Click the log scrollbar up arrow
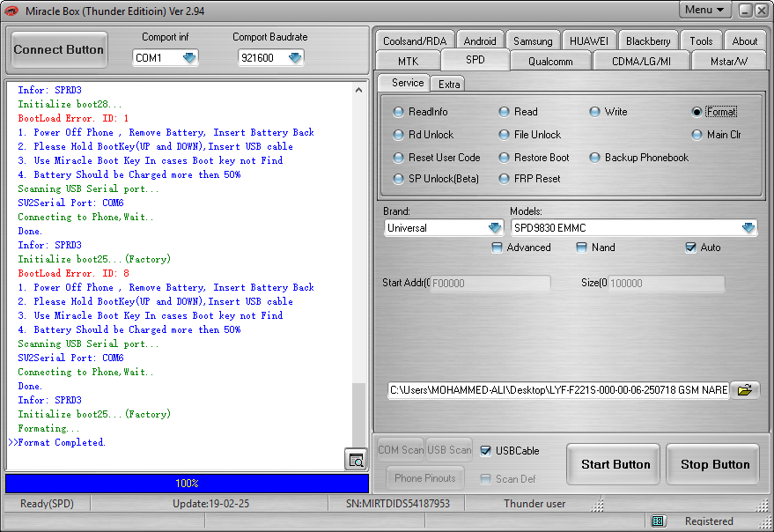Screen dimensions: 774x532 tap(359, 90)
